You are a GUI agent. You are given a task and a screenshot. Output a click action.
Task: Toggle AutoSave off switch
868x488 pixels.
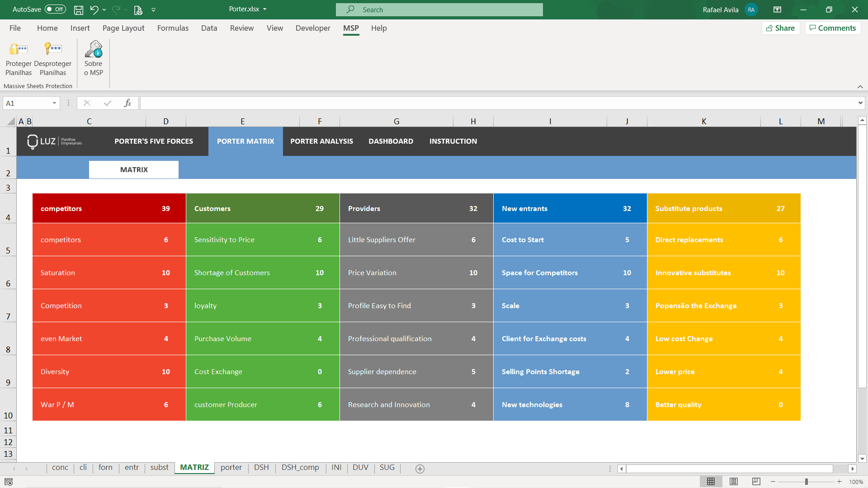(54, 9)
